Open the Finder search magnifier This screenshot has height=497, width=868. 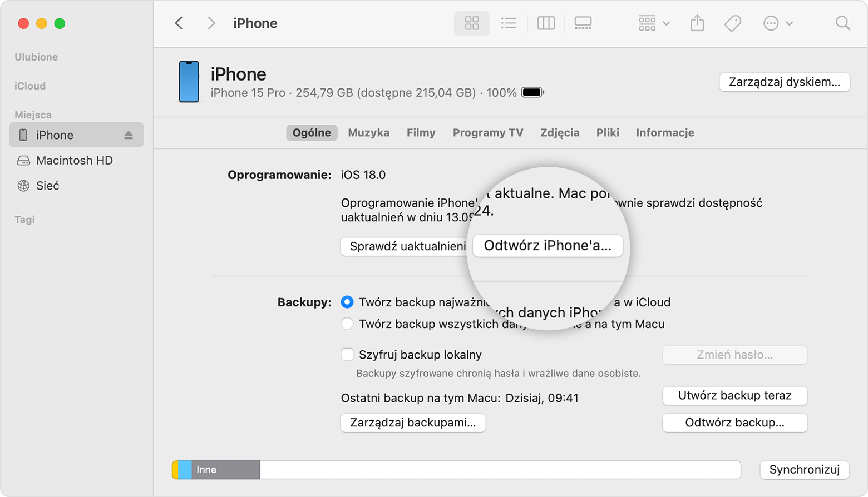coord(843,23)
